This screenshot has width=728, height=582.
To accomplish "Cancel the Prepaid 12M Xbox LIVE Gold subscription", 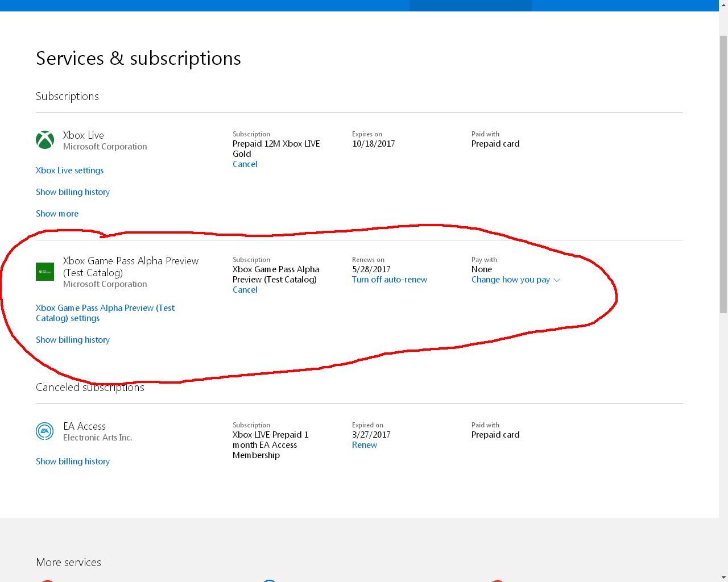I will coord(245,164).
